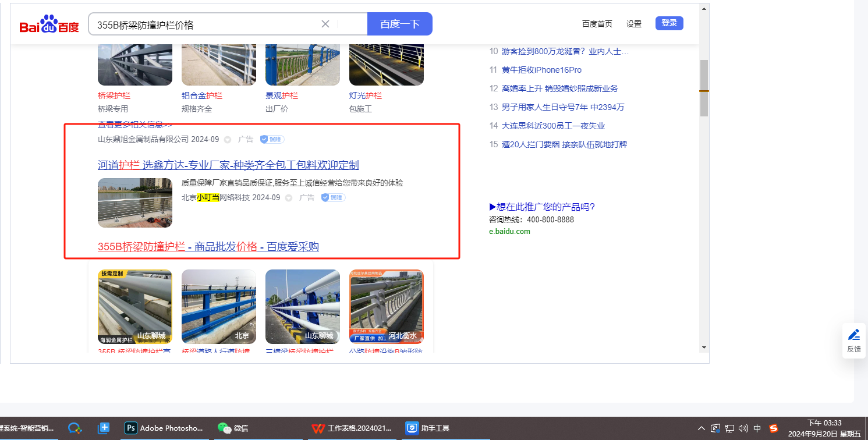This screenshot has height=440, width=868.
Task: Open the 按需定制 product image from 山东聊城
Action: [135, 307]
